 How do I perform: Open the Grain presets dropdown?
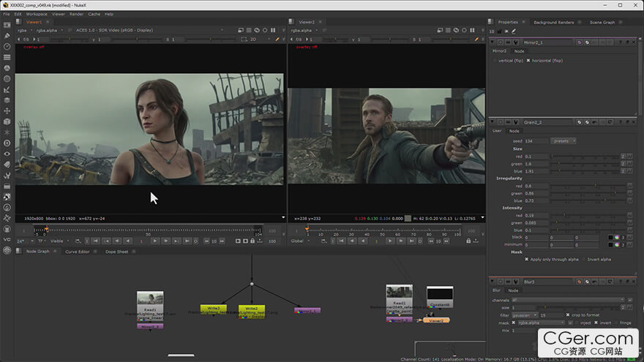point(563,140)
